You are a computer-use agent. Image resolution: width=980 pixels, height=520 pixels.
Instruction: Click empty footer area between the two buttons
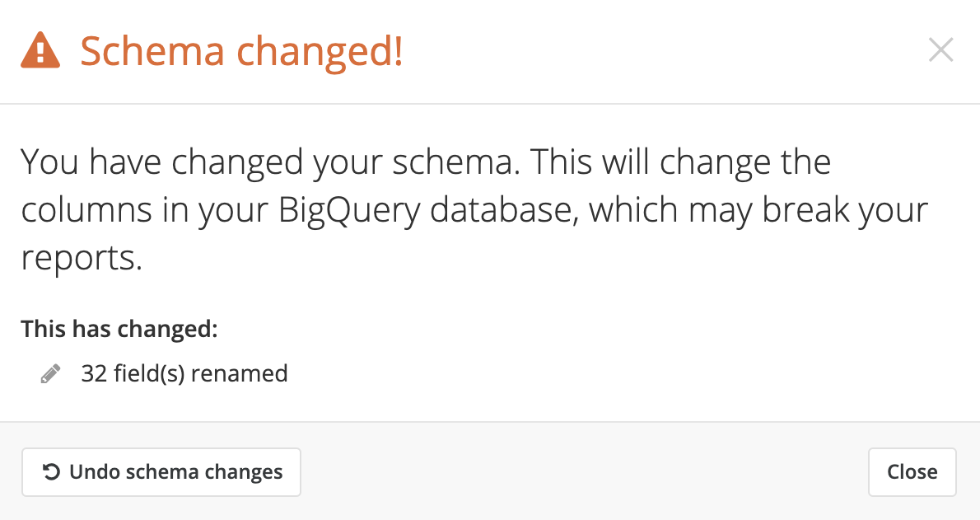[x=585, y=472]
